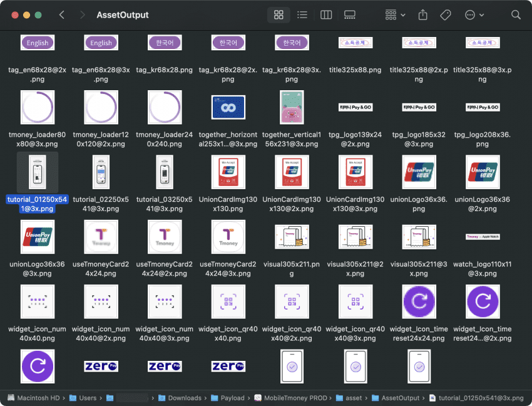Viewport: 532px width, 406px height.
Task: Select tpg_logo139x24@2x.png icon
Action: 356,107
